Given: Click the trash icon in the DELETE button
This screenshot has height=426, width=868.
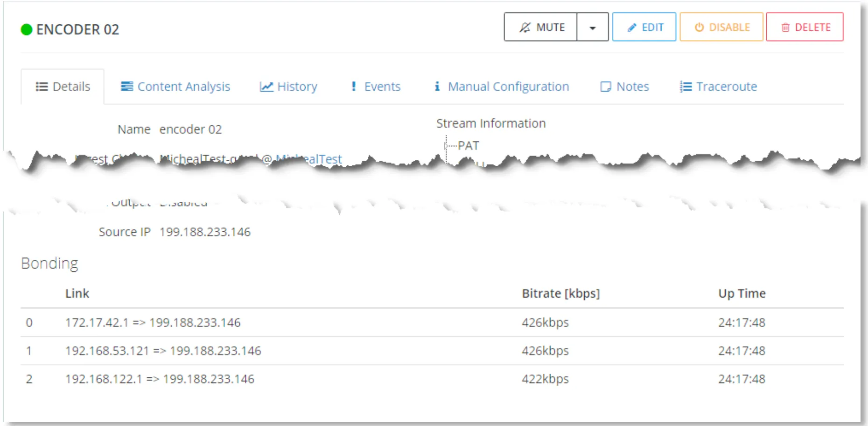Looking at the screenshot, I should click(786, 28).
